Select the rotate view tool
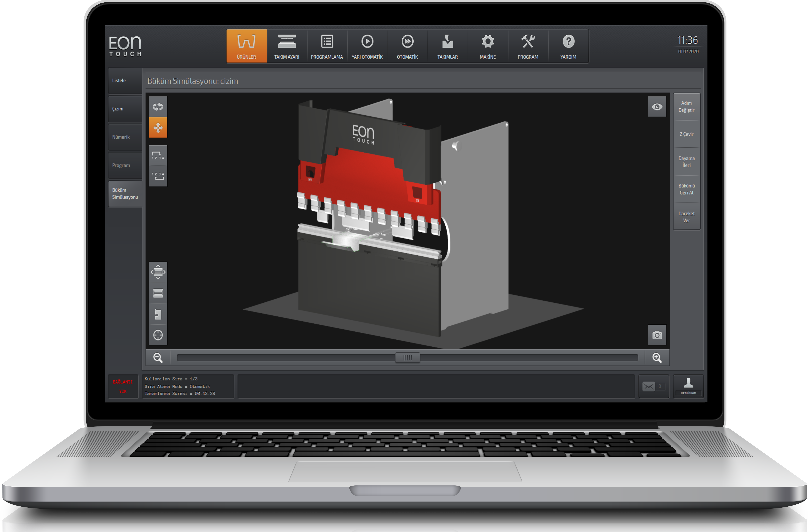The width and height of the screenshot is (808, 532). 158,107
